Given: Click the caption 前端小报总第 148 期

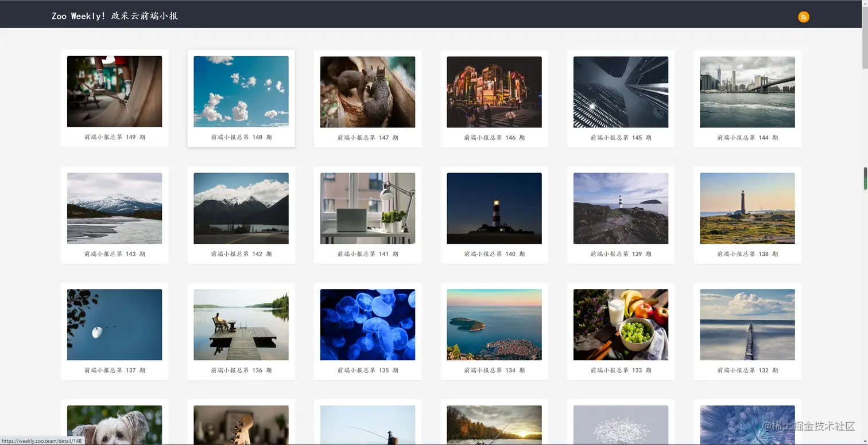Looking at the screenshot, I should [241, 138].
